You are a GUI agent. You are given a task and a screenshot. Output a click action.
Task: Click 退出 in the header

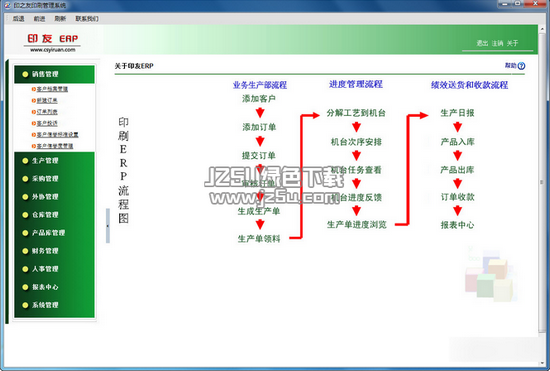click(482, 43)
